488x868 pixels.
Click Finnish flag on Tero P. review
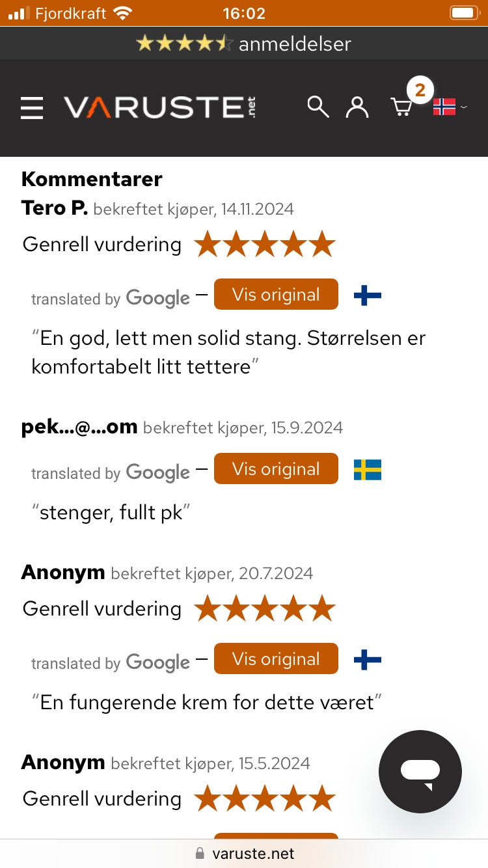click(367, 296)
